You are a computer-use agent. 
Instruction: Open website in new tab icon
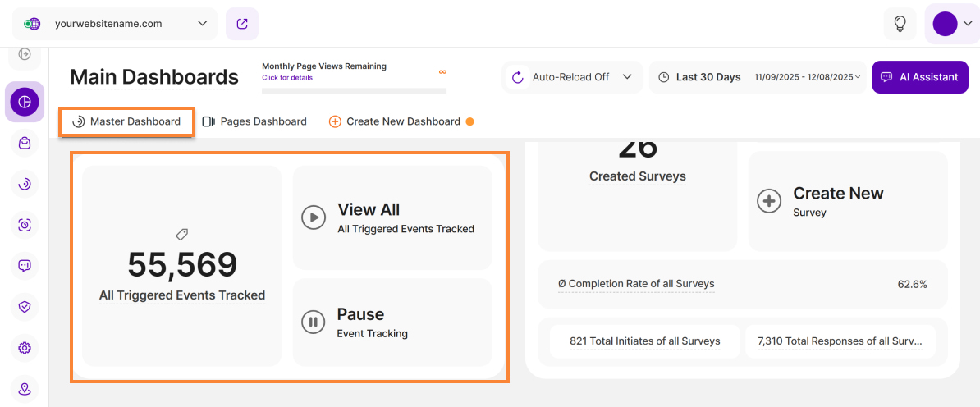242,24
